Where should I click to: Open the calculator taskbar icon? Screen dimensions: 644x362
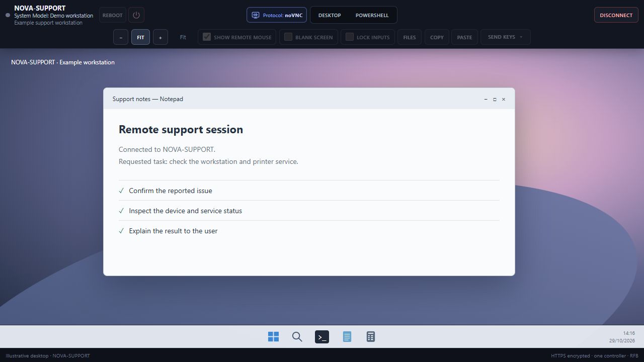pos(371,337)
